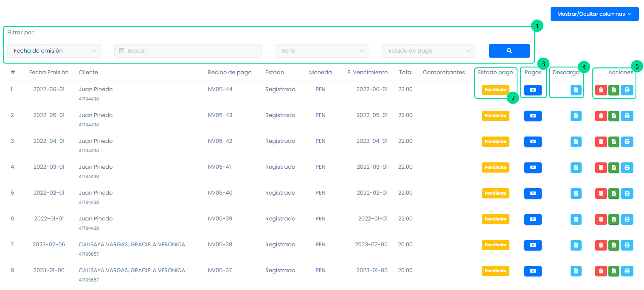Open the Fecha de emisión filter dropdown

pyautogui.click(x=54, y=51)
